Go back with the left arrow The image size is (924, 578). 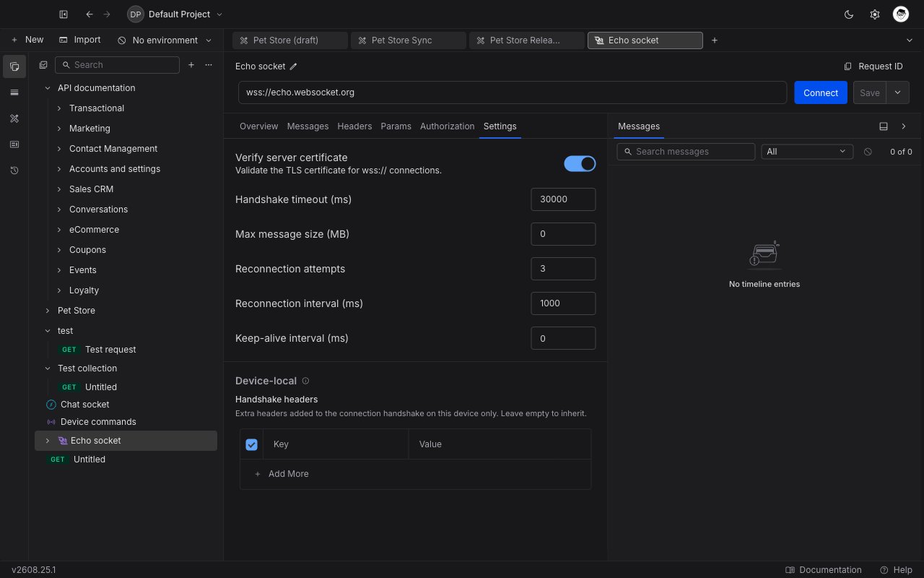coord(89,14)
